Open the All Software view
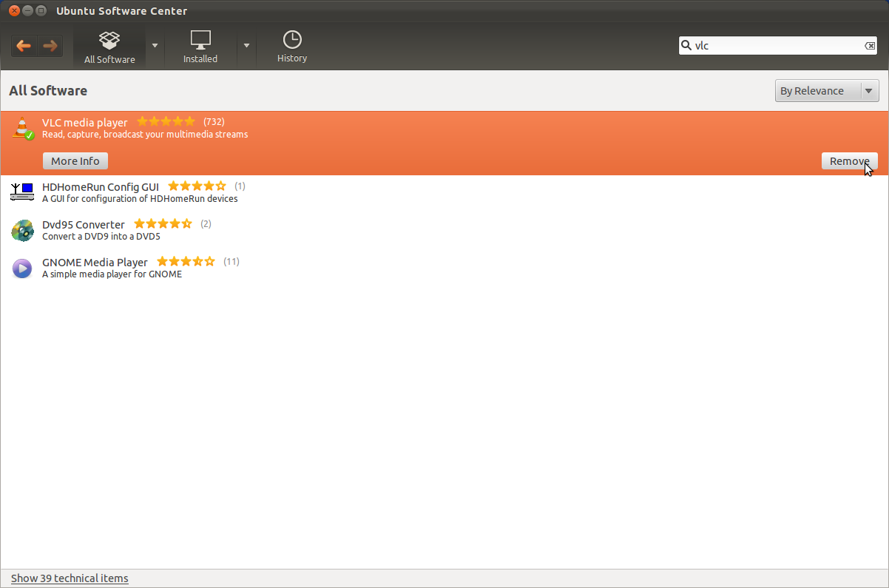Viewport: 889px width, 588px height. coord(109,47)
